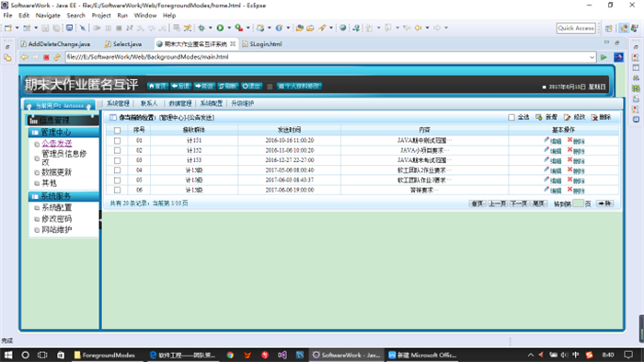Click the 上一页 previous page button
The width and height of the screenshot is (644, 362).
pos(498,204)
